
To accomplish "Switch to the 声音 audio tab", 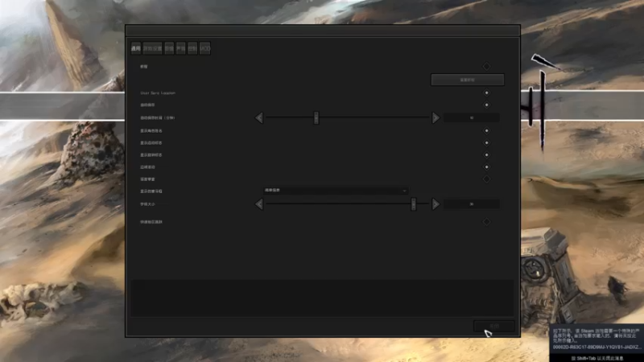I will point(180,48).
